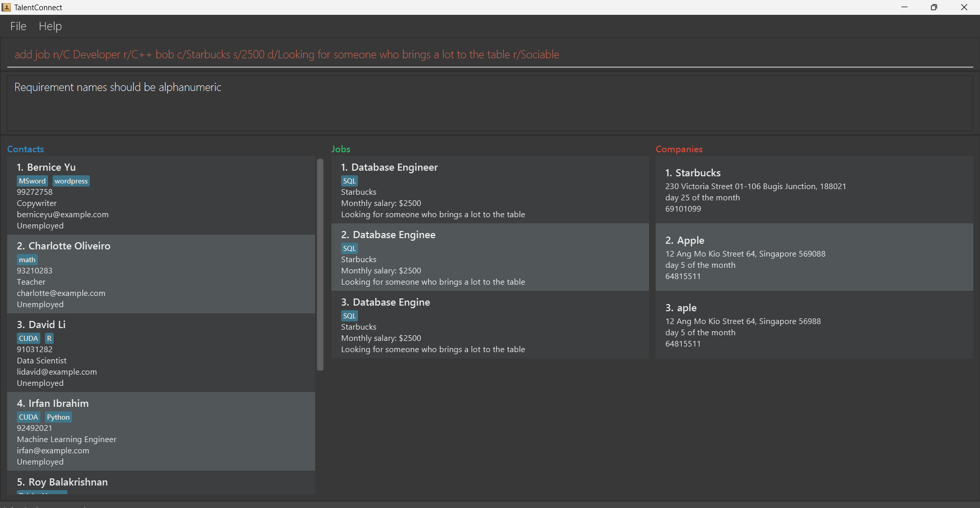
Task: Close the TalentConnect window
Action: coord(964,7)
